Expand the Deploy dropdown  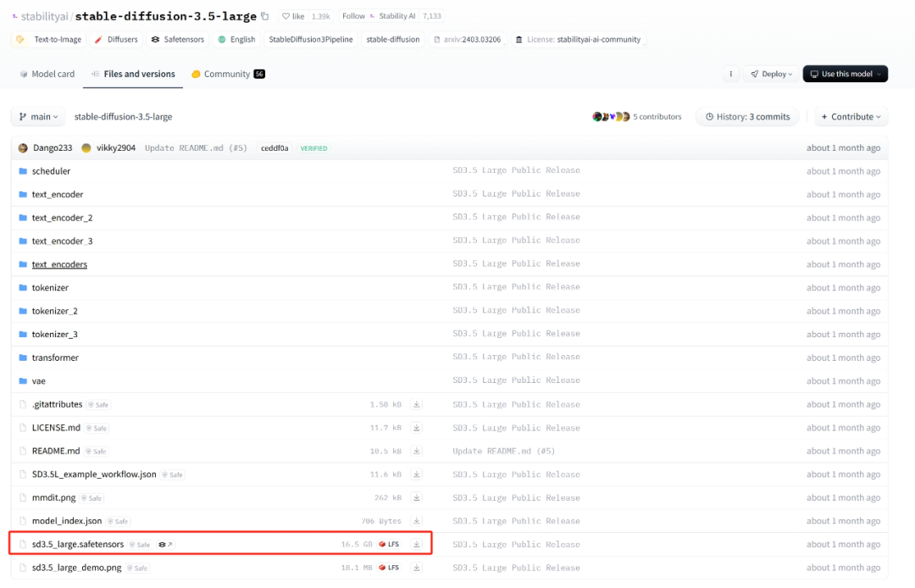(x=772, y=74)
